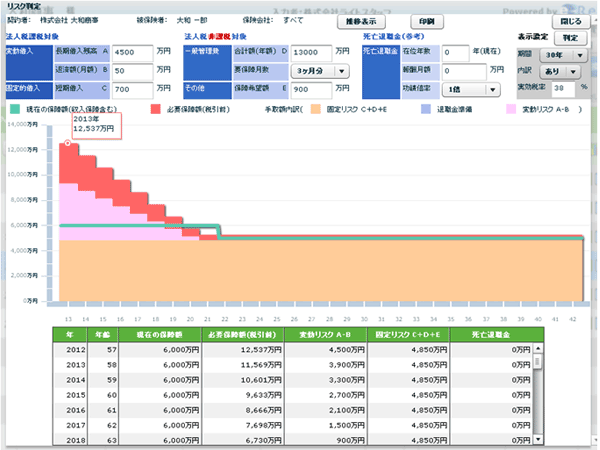Click the 年齢 column header
This screenshot has height=450, width=600.
(x=103, y=334)
